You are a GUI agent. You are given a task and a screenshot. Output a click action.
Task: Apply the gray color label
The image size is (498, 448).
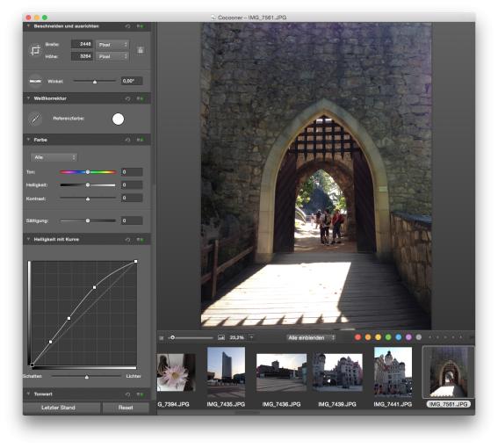click(x=419, y=337)
